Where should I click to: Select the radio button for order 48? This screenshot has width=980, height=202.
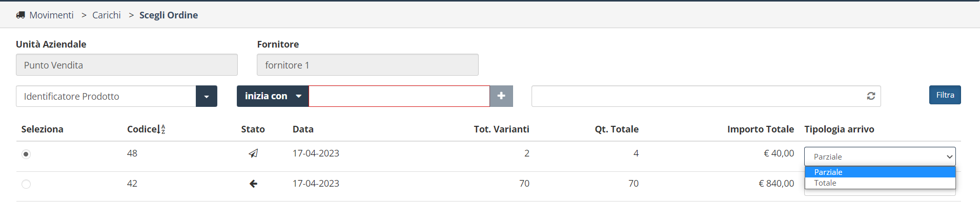coord(26,154)
